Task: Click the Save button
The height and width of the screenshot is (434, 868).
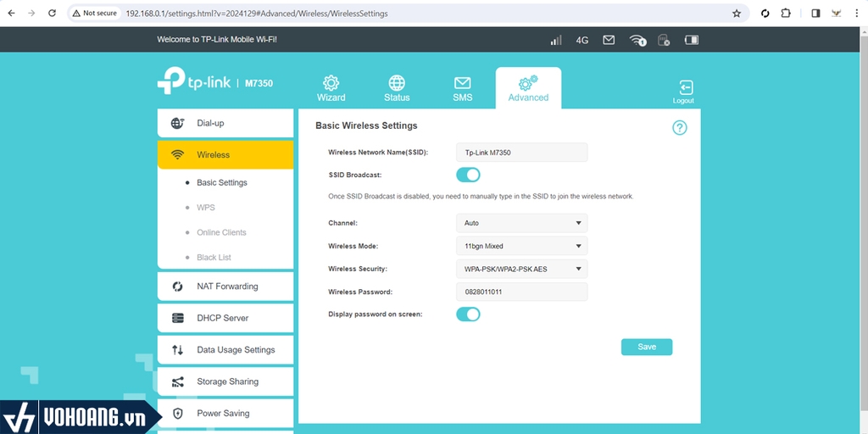Action: 646,347
